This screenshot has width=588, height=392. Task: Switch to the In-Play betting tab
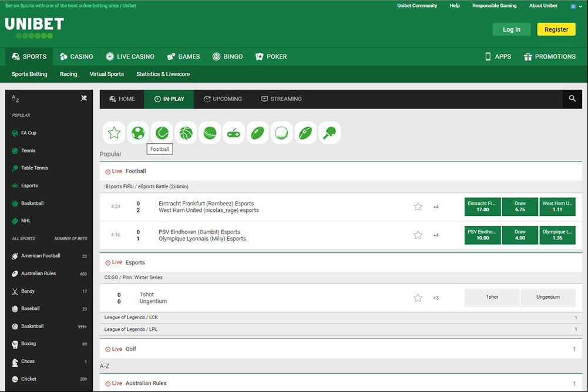pyautogui.click(x=169, y=99)
